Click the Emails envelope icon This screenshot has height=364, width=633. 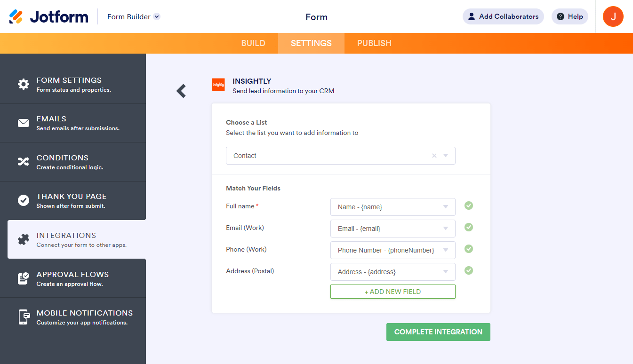point(23,123)
